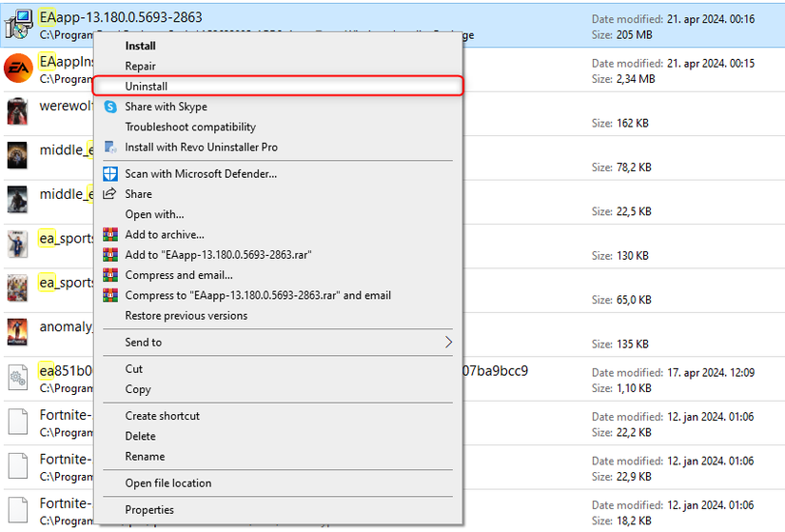Select Create shortcut menu item
785x532 pixels.
tap(163, 416)
